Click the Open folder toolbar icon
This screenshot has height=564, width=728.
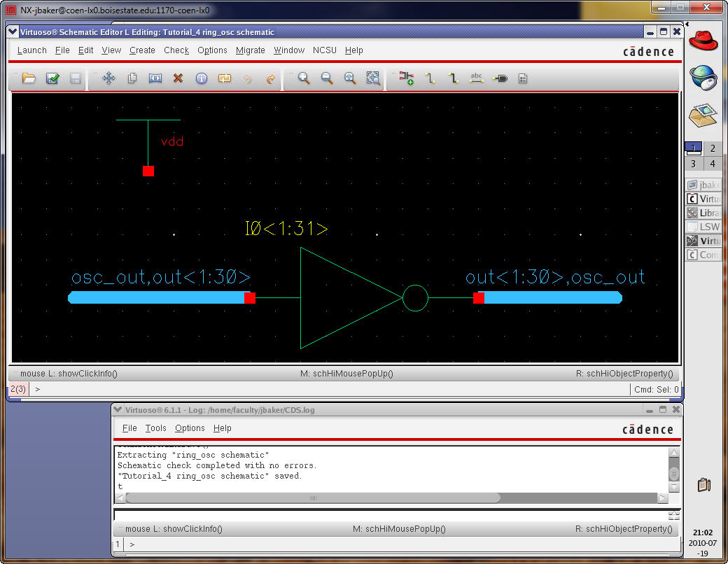[x=29, y=78]
